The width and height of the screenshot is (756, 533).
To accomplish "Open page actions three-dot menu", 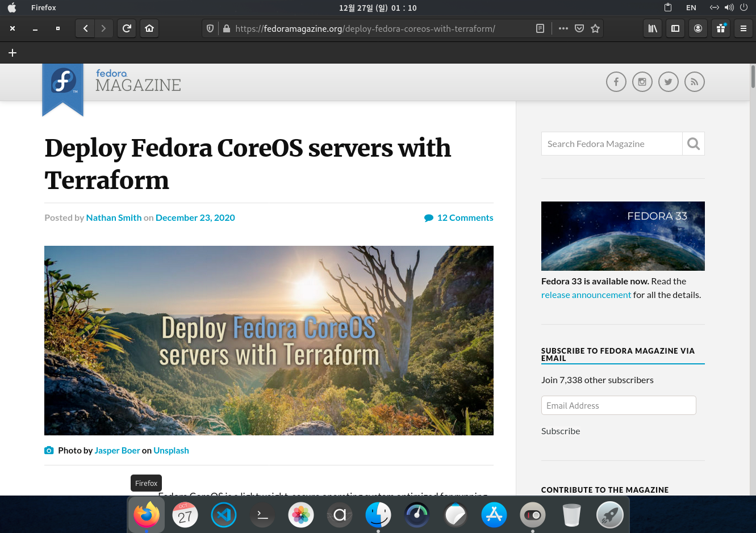I will 563,28.
